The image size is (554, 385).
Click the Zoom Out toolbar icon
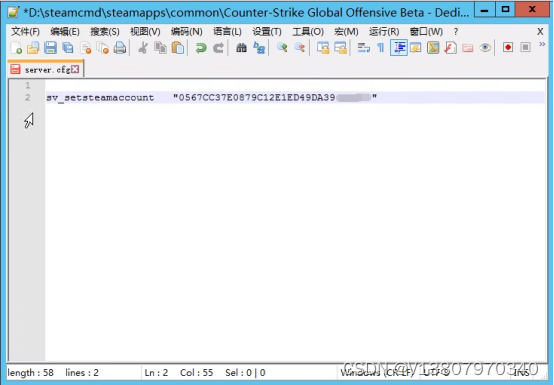tap(300, 47)
